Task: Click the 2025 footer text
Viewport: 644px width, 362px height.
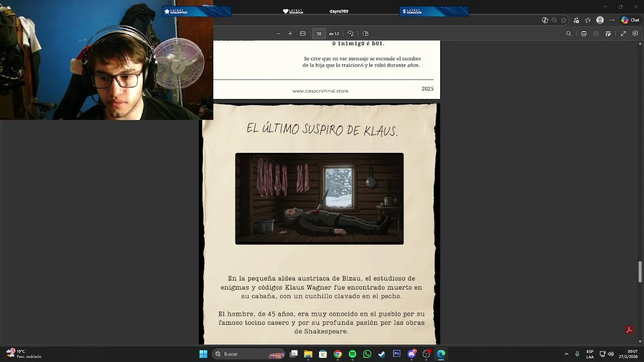Action: pos(427,88)
